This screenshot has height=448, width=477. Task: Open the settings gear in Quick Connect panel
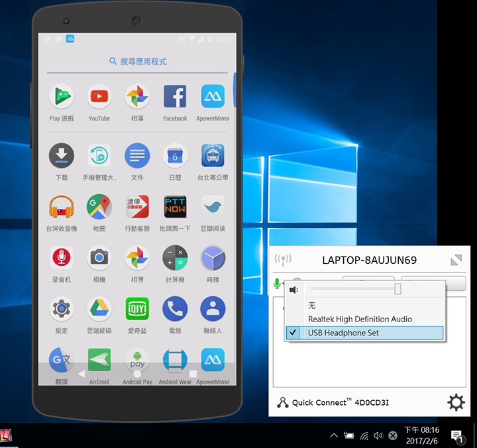(456, 402)
